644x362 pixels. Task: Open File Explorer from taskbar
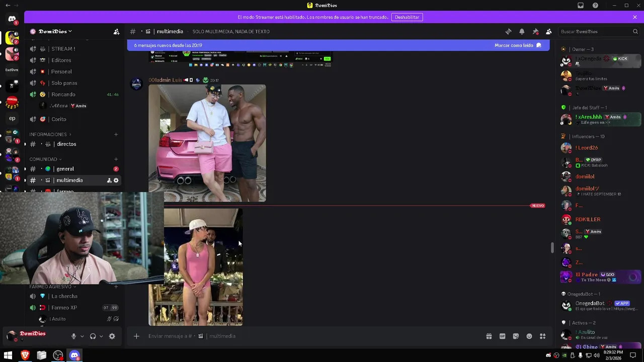point(41,355)
